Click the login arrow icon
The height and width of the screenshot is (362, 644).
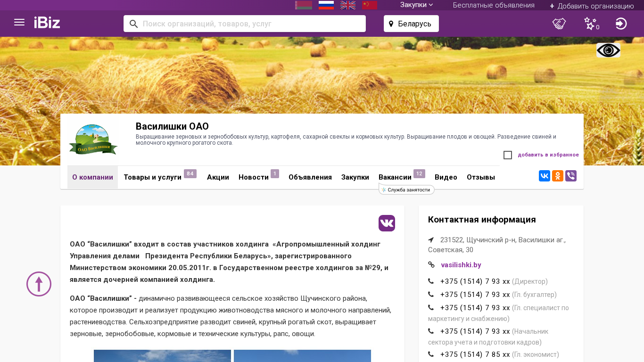(621, 24)
